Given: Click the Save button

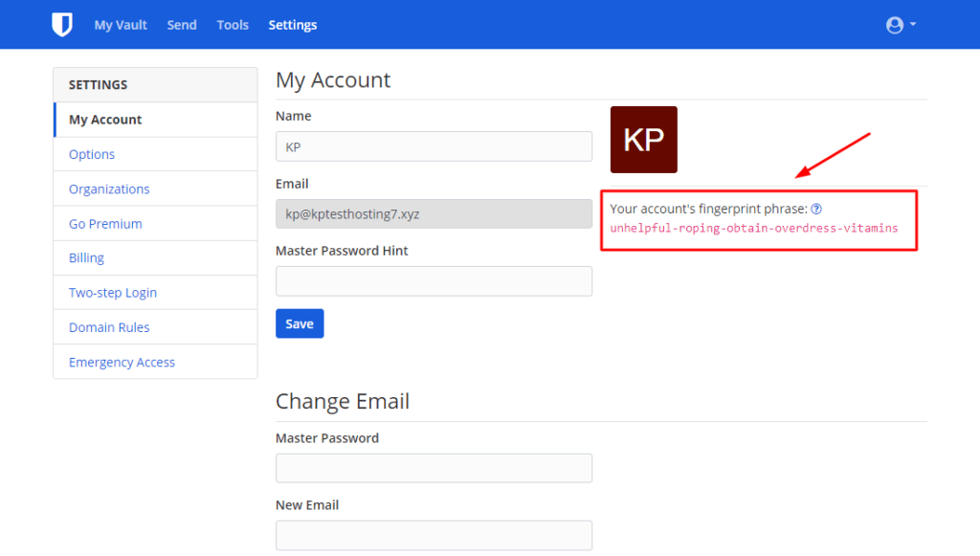Looking at the screenshot, I should [x=299, y=323].
